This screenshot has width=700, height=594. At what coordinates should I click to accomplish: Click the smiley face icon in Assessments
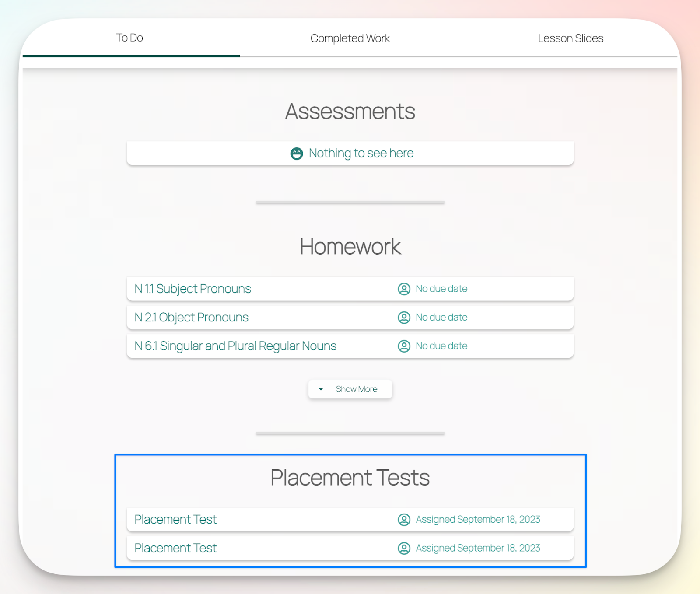tap(297, 154)
